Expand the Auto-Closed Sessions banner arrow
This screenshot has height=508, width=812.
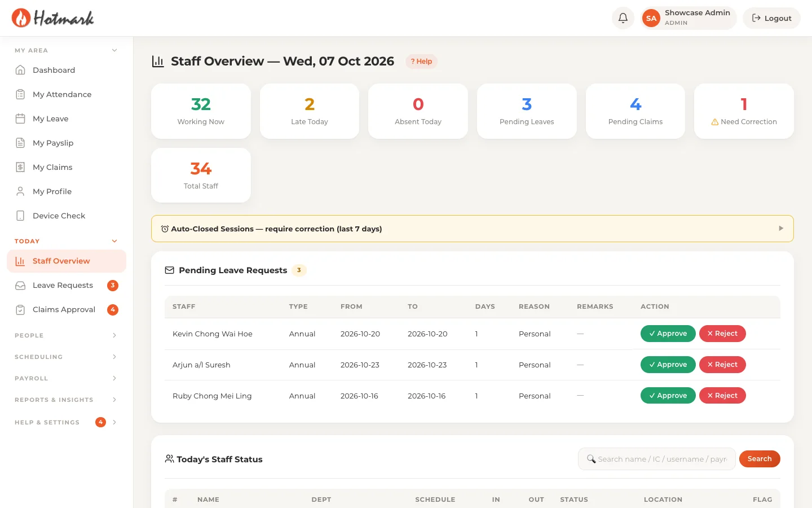(781, 229)
